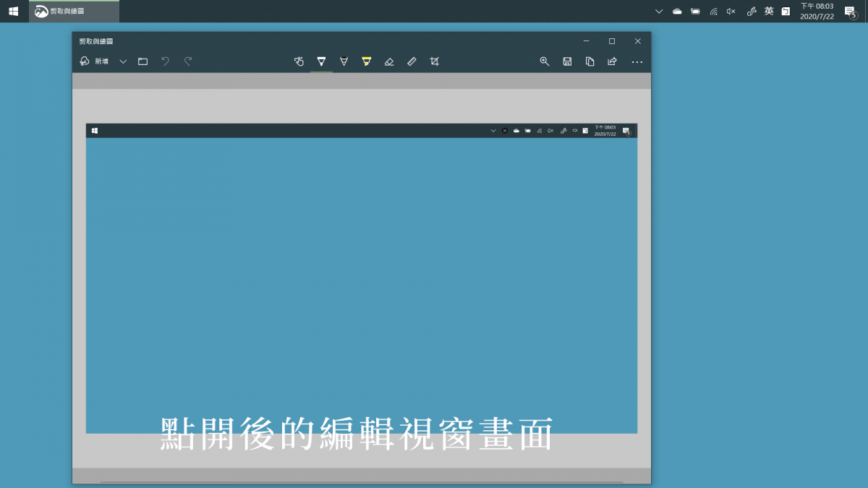Unmute the system volume in tray
This screenshot has width=868, height=488.
(731, 11)
